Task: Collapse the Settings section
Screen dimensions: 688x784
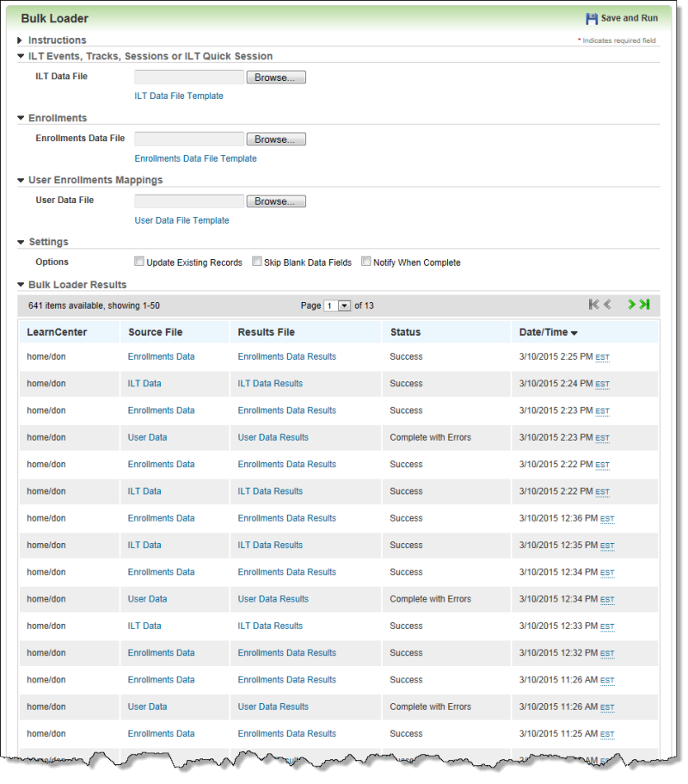Action: click(20, 242)
